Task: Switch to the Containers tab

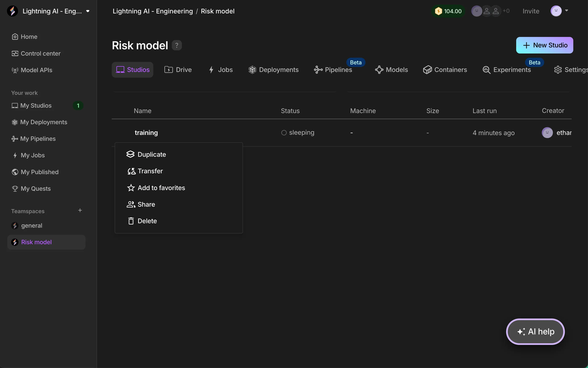Action: click(445, 70)
